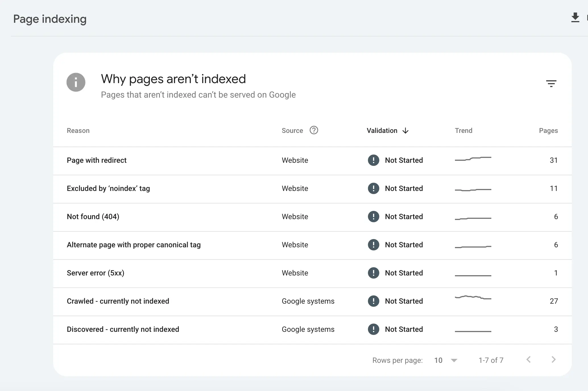The height and width of the screenshot is (391, 588).
Task: Sort table by Reason column header
Action: pos(78,131)
